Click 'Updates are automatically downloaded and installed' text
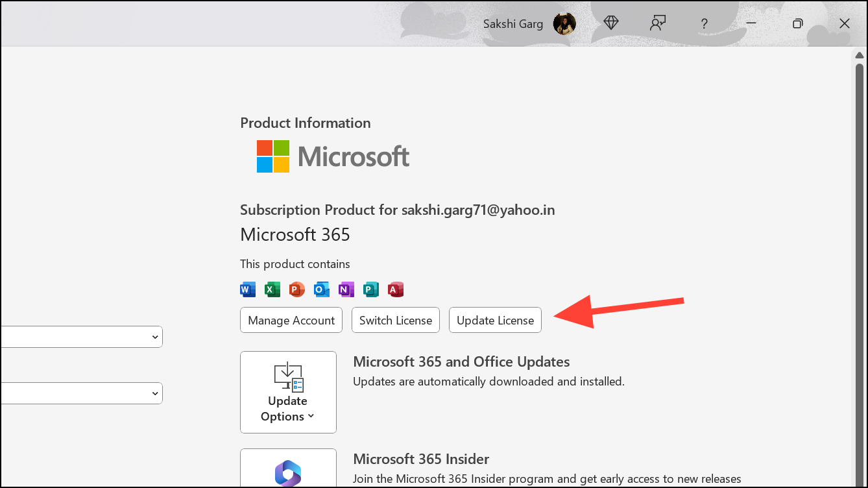The width and height of the screenshot is (868, 488). (488, 382)
